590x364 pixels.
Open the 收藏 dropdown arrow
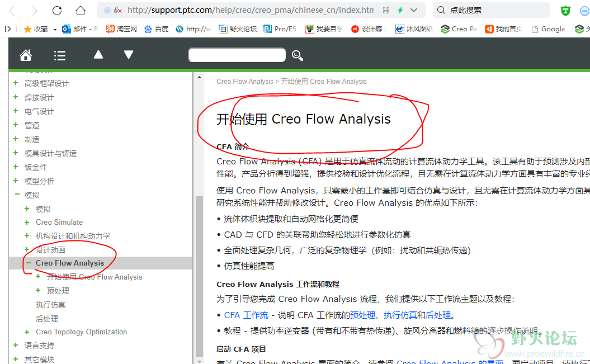tap(55, 29)
